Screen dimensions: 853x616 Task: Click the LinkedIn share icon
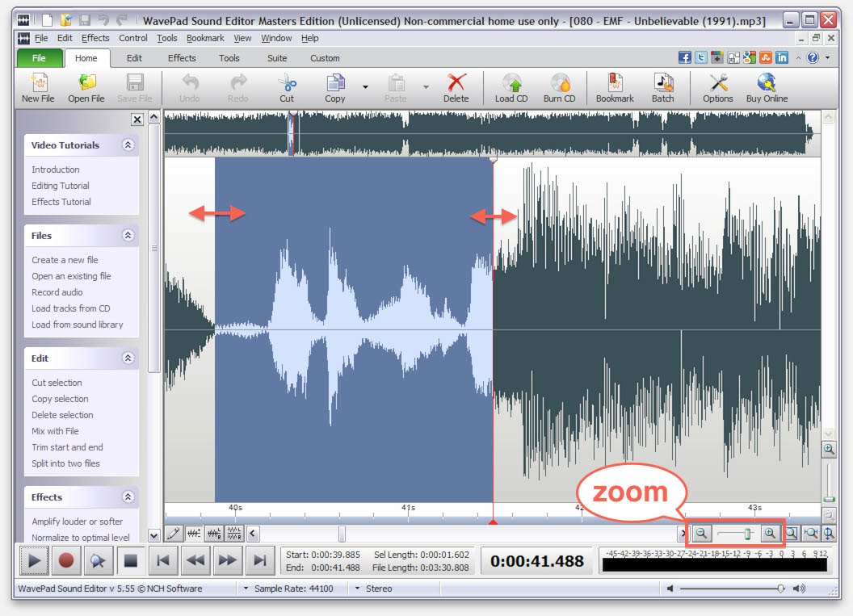(782, 57)
